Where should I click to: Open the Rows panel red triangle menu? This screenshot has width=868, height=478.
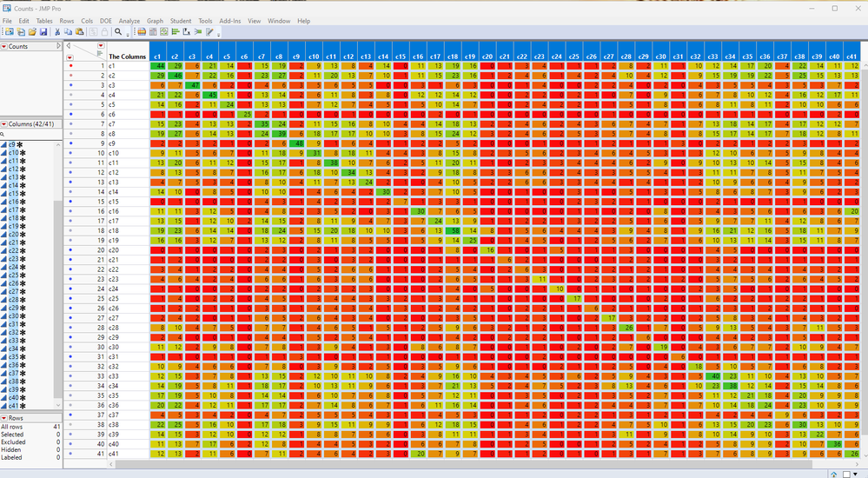(x=3, y=418)
